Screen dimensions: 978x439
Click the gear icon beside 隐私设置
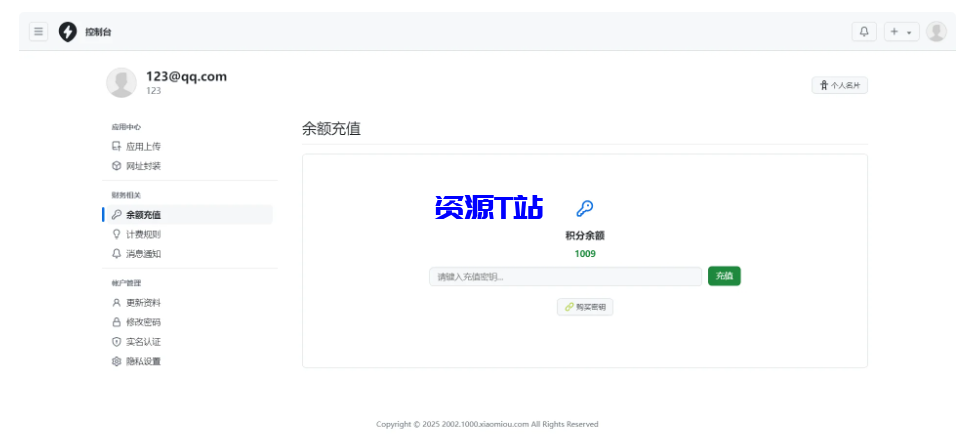pos(116,361)
